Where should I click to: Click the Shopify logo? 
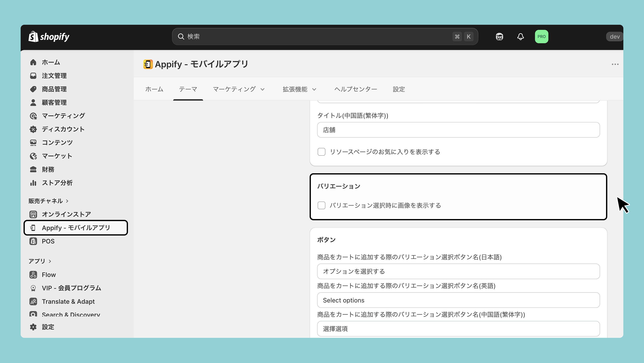[49, 37]
